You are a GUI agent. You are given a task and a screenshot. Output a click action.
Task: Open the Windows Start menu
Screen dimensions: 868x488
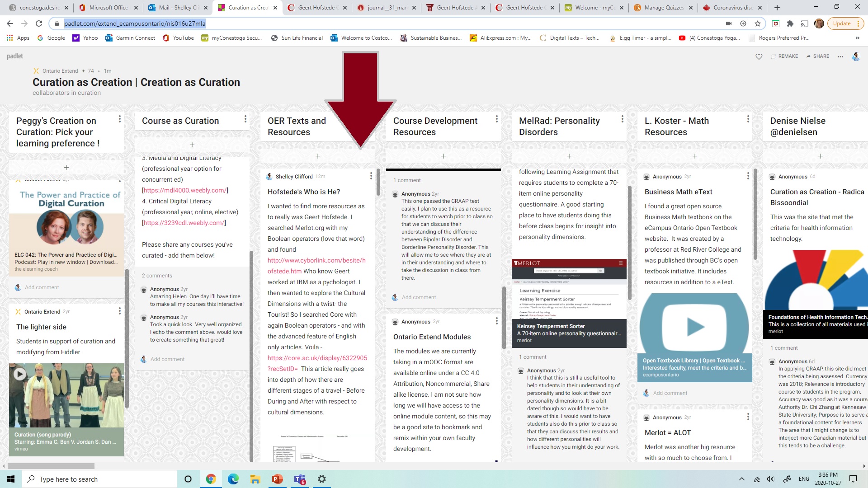coord(11,479)
